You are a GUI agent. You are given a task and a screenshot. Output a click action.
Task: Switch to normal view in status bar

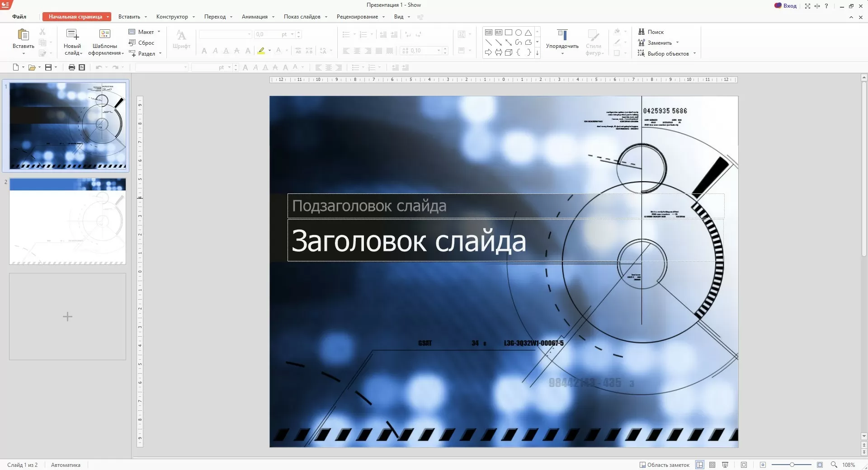point(700,465)
